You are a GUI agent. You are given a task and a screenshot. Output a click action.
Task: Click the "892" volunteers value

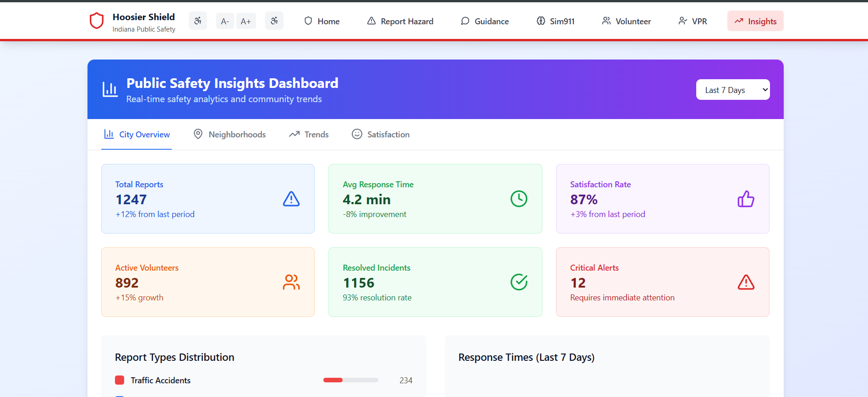tap(127, 283)
